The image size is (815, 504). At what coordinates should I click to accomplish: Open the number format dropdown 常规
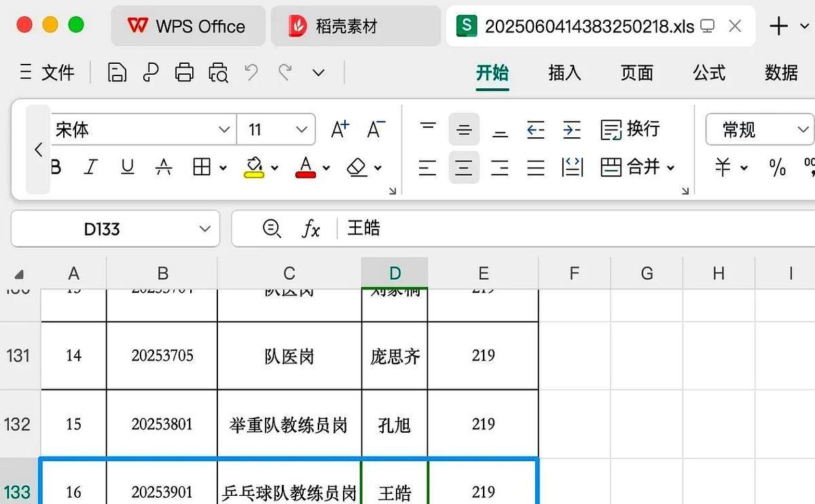(759, 130)
